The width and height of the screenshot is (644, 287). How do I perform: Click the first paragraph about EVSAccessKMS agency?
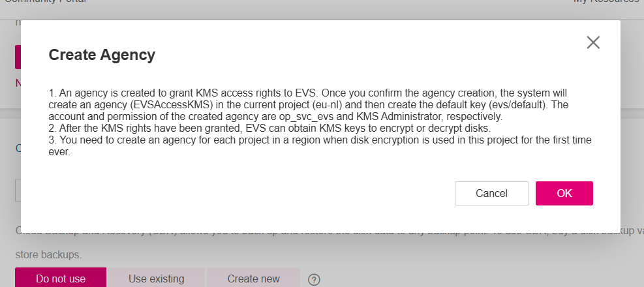pyautogui.click(x=309, y=105)
